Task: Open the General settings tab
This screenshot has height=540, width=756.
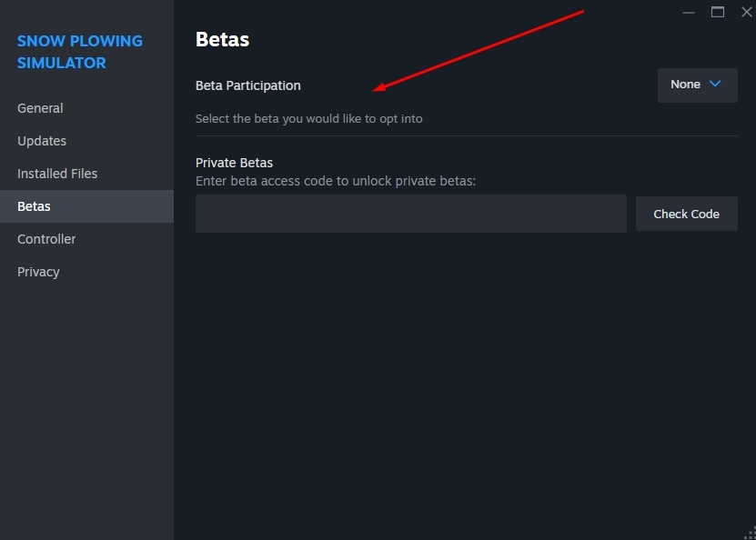Action: tap(40, 108)
